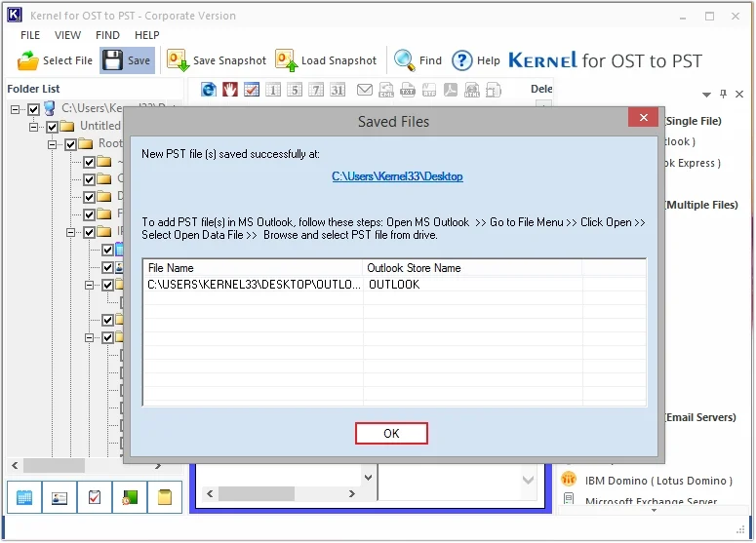756x543 pixels.
Task: Uncheck the C:\Users root checkbox in folder tree
Action: [x=34, y=109]
